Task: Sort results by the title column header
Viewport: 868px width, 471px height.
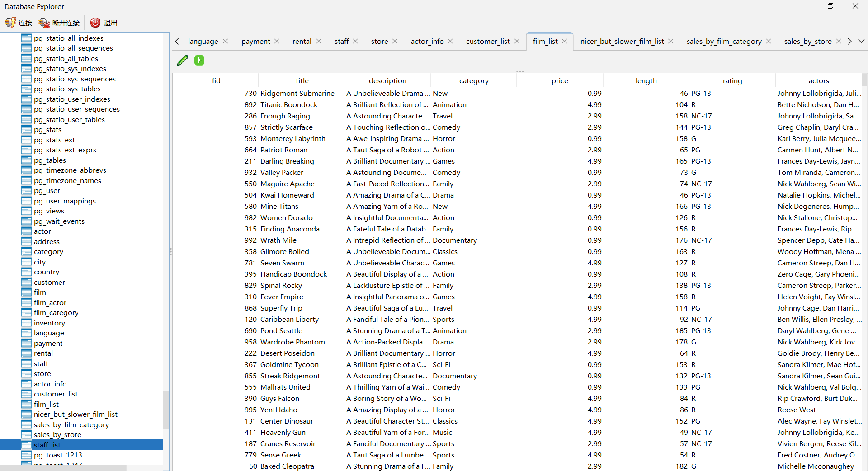Action: (x=302, y=80)
